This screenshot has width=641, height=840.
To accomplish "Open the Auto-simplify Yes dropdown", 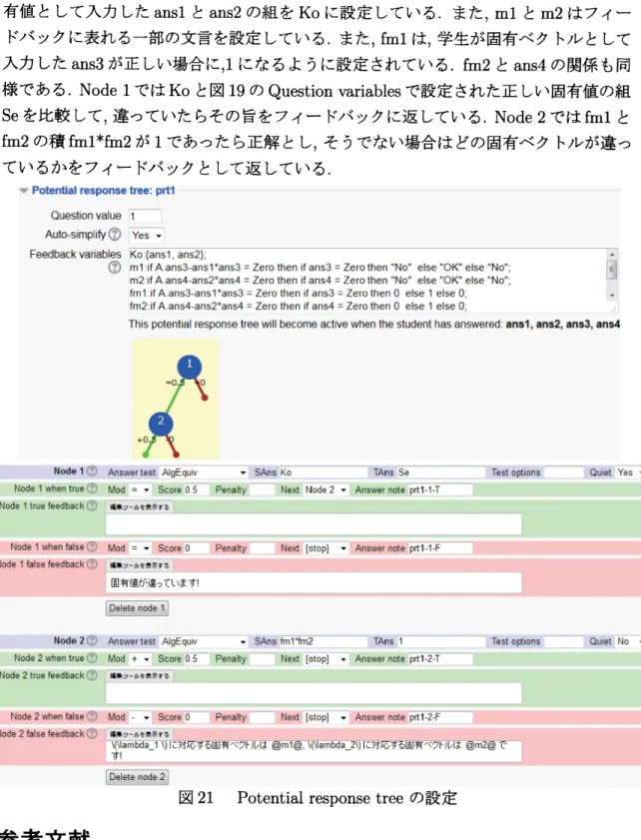I will [x=146, y=235].
